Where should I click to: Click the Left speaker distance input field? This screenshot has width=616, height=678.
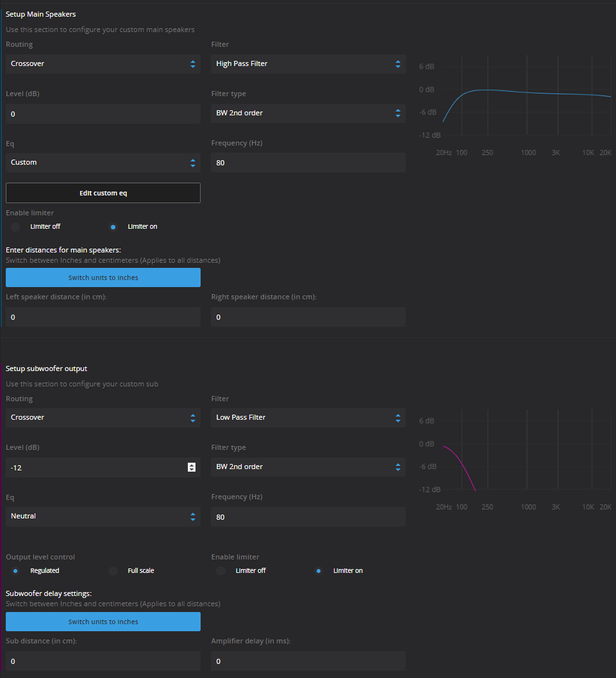[103, 317]
